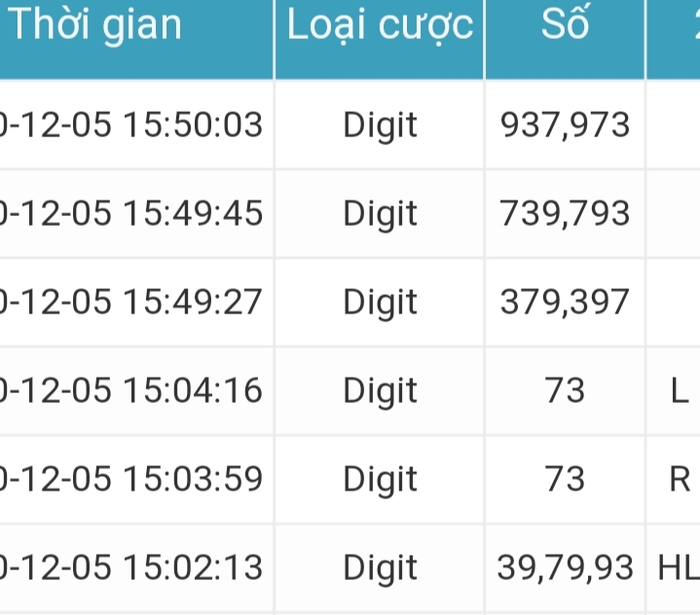The height and width of the screenshot is (615, 700).
Task: Select the 15:49:27 timestamp cell
Action: (x=131, y=303)
